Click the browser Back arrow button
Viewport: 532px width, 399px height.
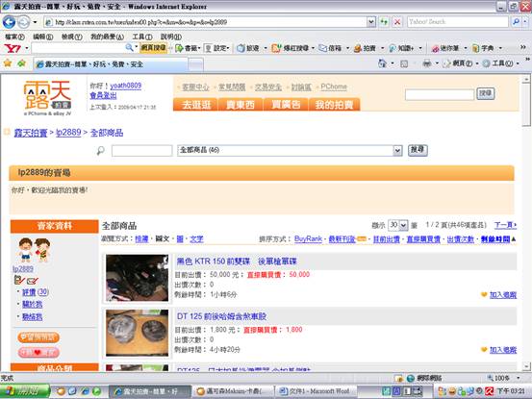pos(9,22)
